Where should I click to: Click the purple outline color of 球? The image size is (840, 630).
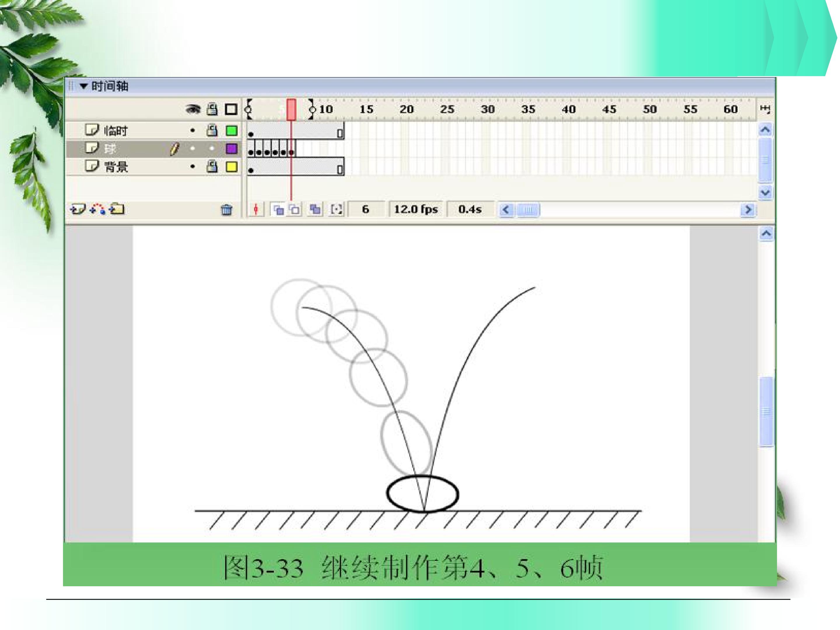231,148
